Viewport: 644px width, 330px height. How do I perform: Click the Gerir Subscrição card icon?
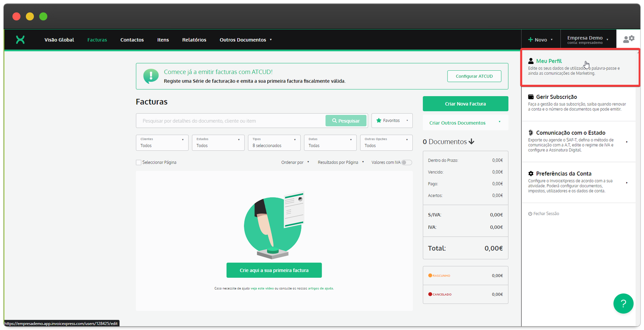pos(531,97)
